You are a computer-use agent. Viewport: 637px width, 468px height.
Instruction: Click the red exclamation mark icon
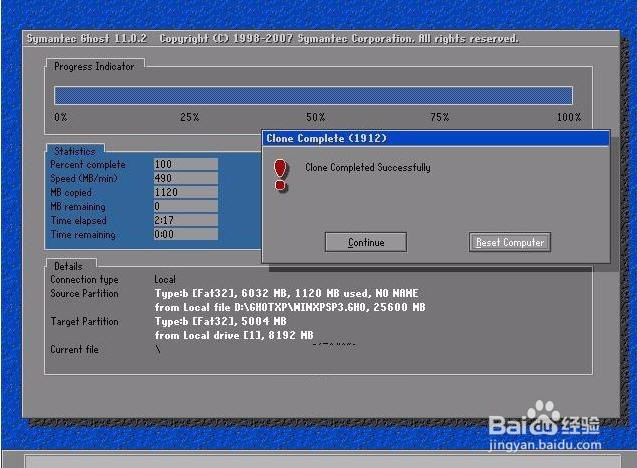click(280, 175)
